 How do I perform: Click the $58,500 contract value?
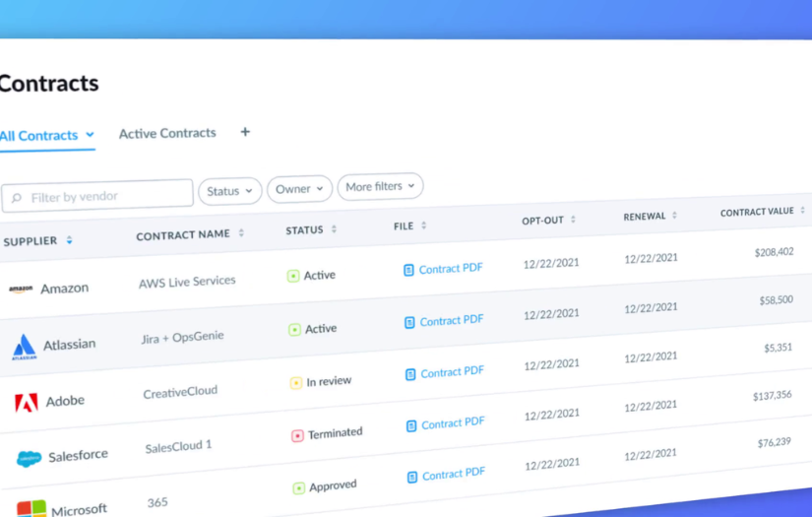777,300
